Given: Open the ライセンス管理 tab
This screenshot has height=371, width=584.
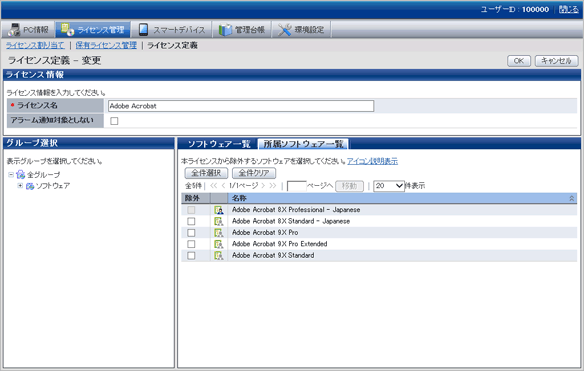Looking at the screenshot, I should (x=93, y=29).
